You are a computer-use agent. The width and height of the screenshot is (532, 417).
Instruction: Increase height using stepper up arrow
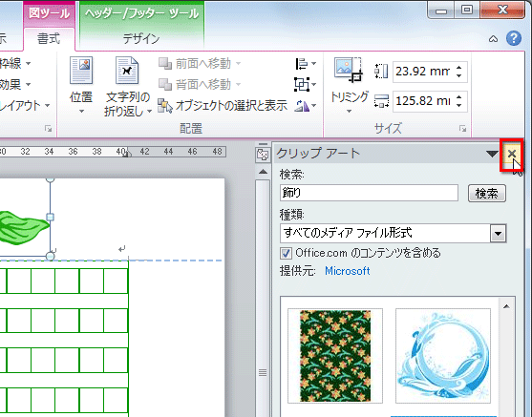[459, 67]
